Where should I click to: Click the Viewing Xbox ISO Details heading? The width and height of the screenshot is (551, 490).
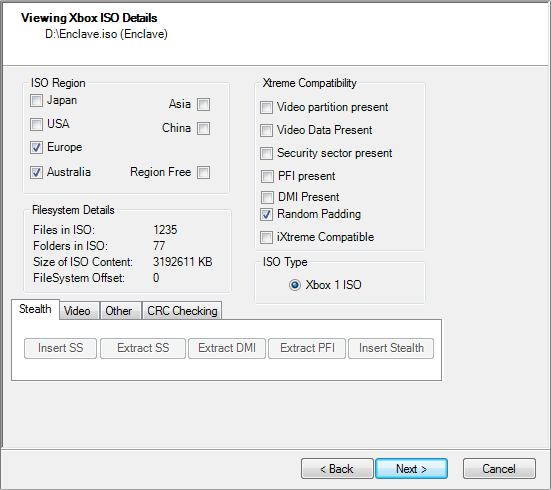[x=89, y=18]
